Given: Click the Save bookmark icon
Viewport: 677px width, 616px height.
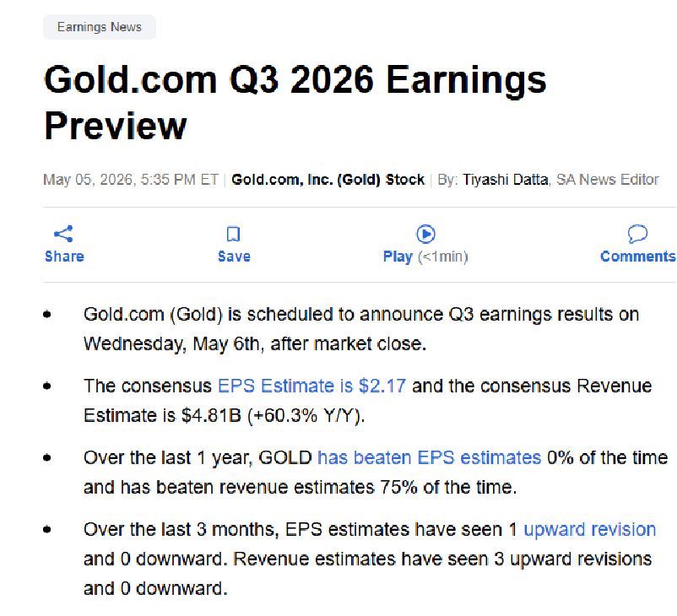Looking at the screenshot, I should click(x=233, y=234).
